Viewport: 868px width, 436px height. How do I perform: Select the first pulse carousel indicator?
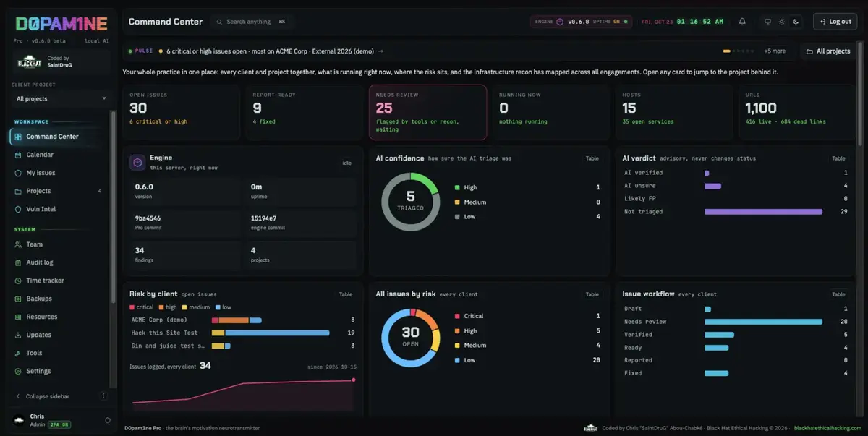coord(727,51)
